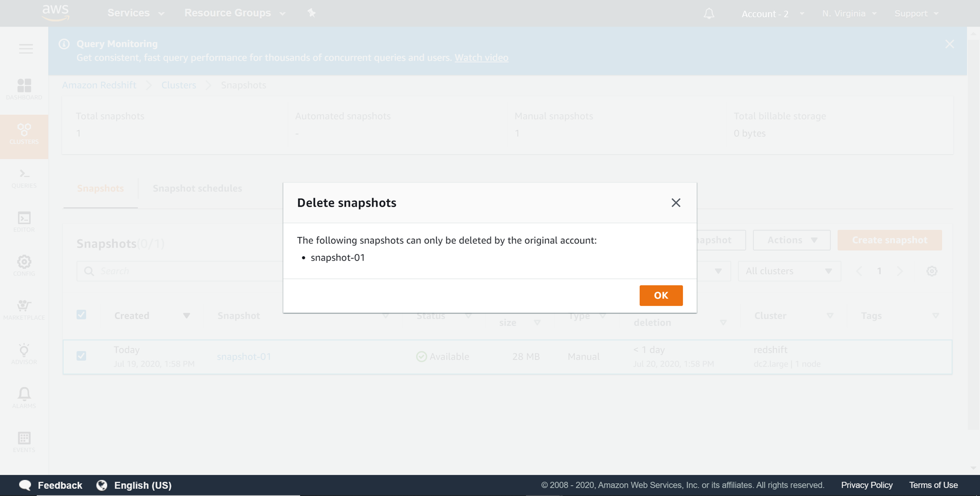This screenshot has width=980, height=496.
Task: Click the Snapshots breadcrumb text
Action: point(244,85)
